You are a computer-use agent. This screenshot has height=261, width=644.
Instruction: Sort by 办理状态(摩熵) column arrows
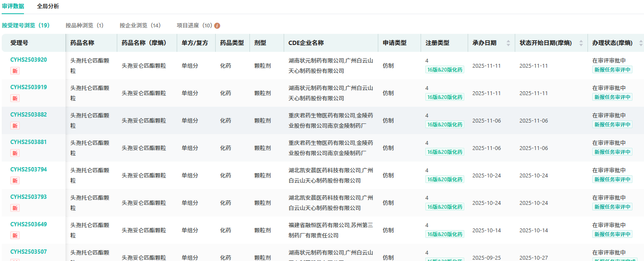tap(641, 43)
